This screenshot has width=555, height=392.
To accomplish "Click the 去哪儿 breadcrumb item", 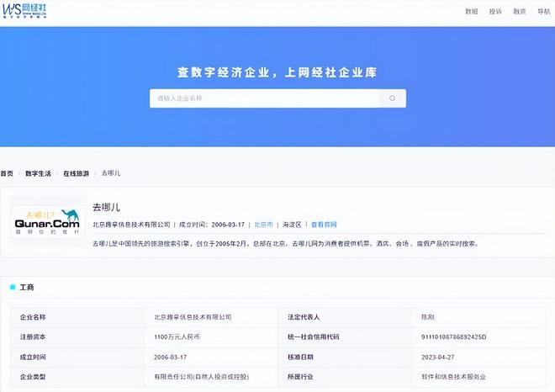I will pos(111,172).
